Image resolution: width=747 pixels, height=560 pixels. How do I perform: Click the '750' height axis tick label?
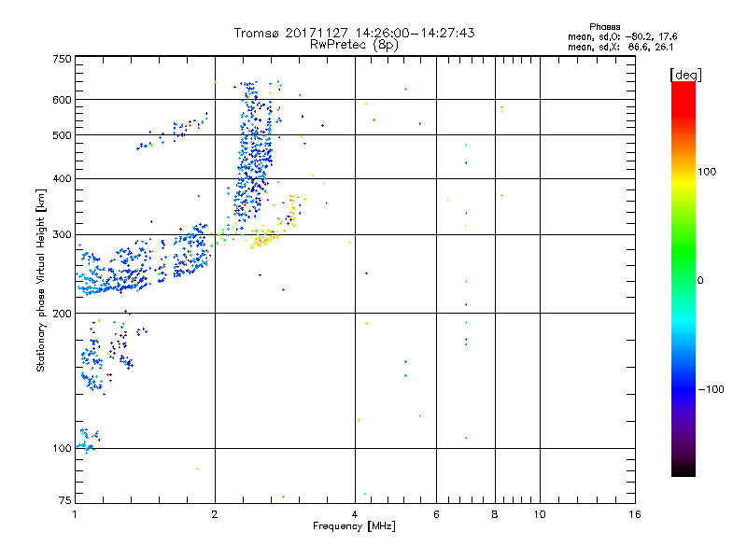(62, 59)
